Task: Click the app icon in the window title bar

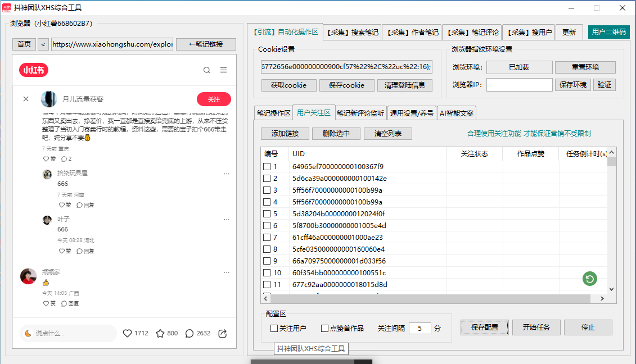Action: (x=6, y=7)
